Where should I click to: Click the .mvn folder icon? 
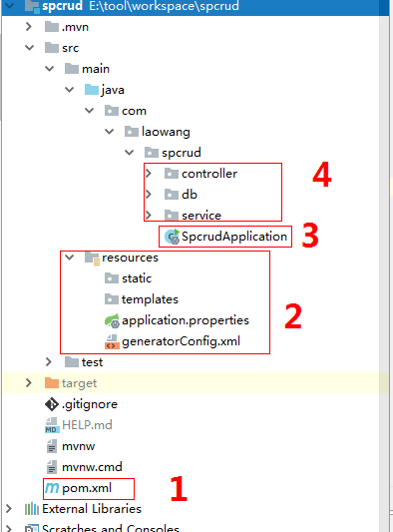click(52, 27)
